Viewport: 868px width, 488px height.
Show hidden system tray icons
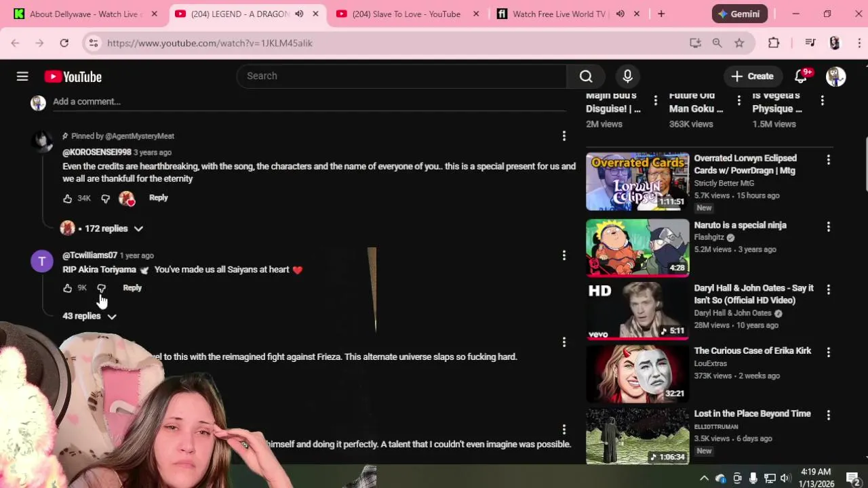pyautogui.click(x=704, y=478)
